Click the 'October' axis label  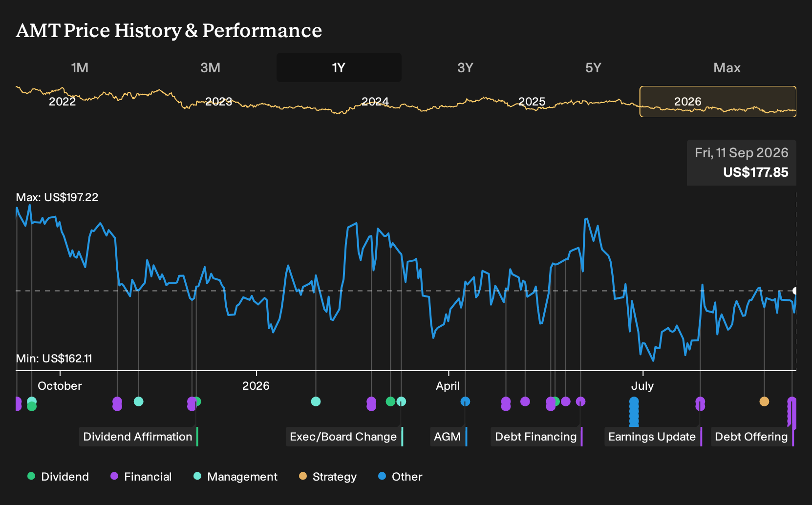[x=60, y=386]
